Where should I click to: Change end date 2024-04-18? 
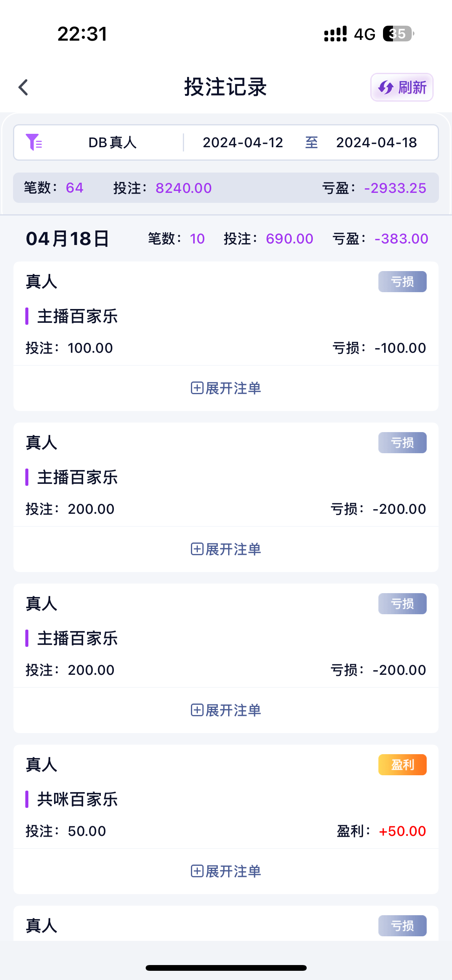coord(376,143)
